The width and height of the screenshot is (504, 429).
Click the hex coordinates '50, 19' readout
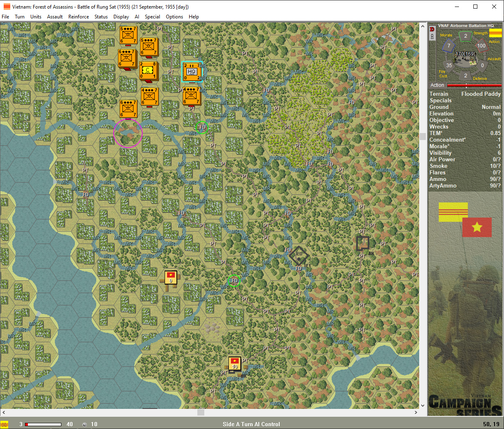[x=491, y=424]
